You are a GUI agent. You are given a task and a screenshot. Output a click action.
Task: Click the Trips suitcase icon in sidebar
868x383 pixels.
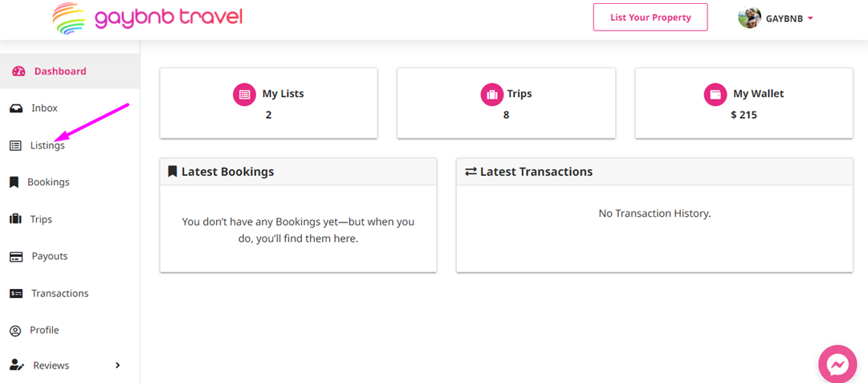coord(15,219)
